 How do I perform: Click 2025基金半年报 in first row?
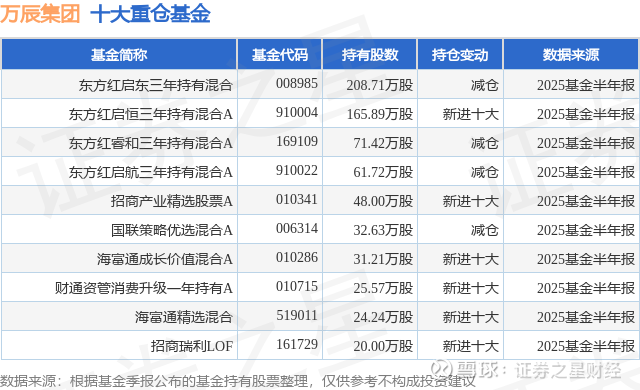point(586,85)
